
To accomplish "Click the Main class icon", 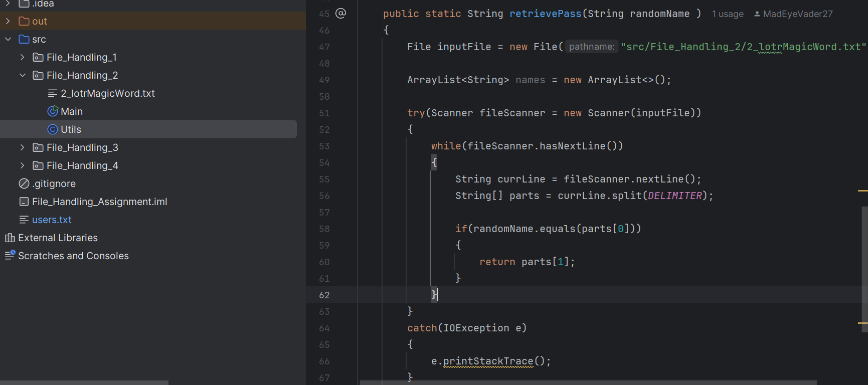I will coord(53,111).
